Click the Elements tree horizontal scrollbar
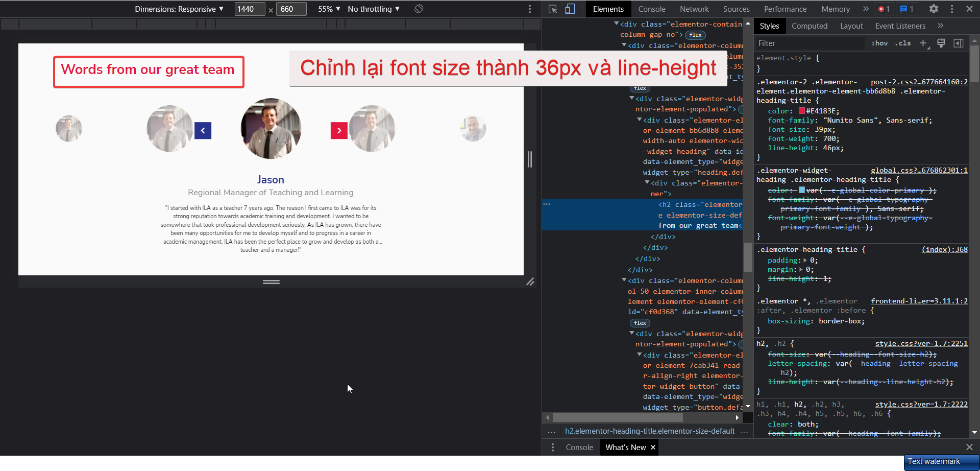 tap(618, 418)
